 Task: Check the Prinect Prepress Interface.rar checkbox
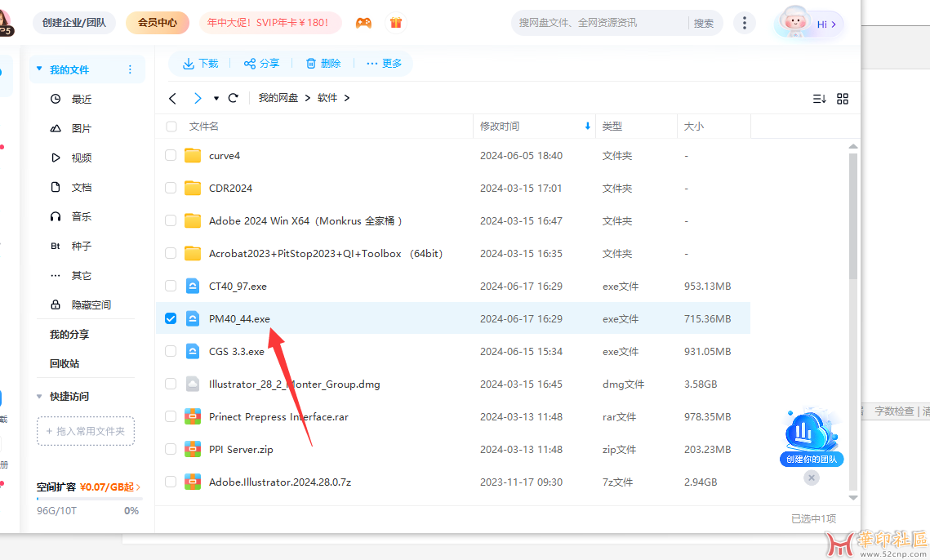[x=171, y=416]
